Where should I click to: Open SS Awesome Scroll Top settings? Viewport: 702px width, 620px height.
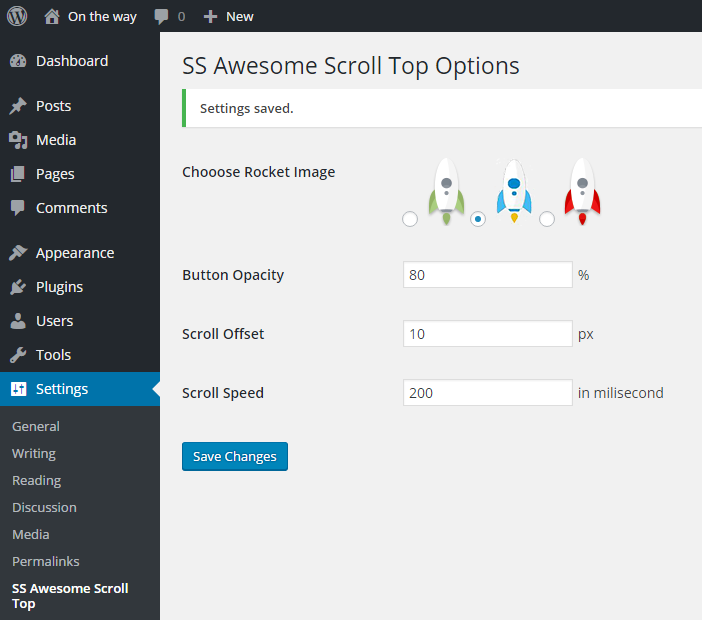[x=70, y=596]
